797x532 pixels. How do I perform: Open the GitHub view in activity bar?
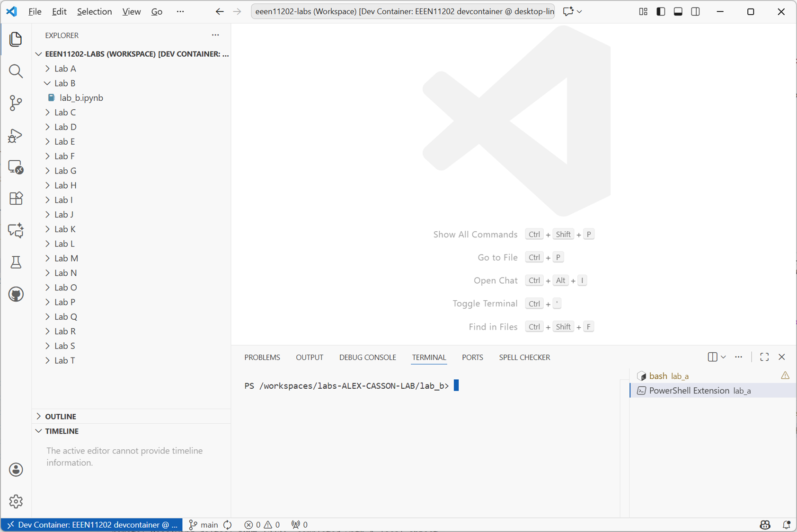[x=16, y=294]
